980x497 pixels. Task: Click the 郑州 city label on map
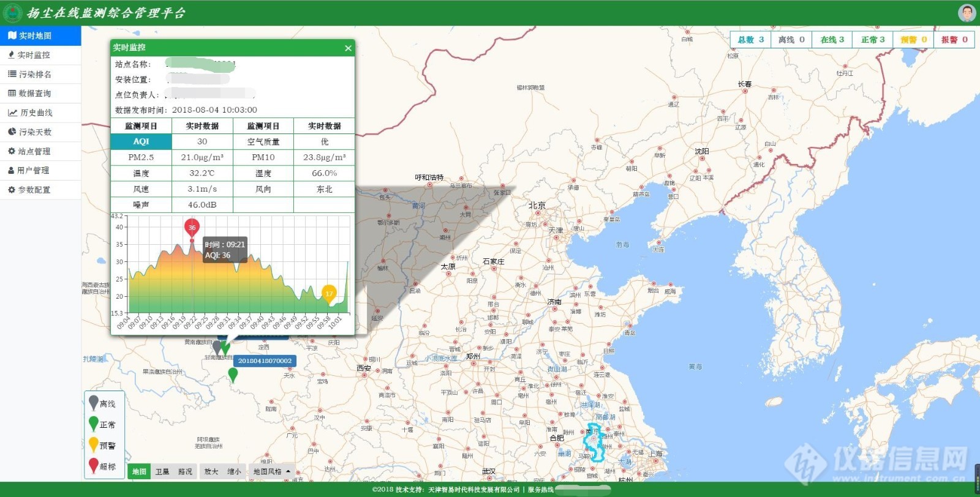(x=473, y=356)
